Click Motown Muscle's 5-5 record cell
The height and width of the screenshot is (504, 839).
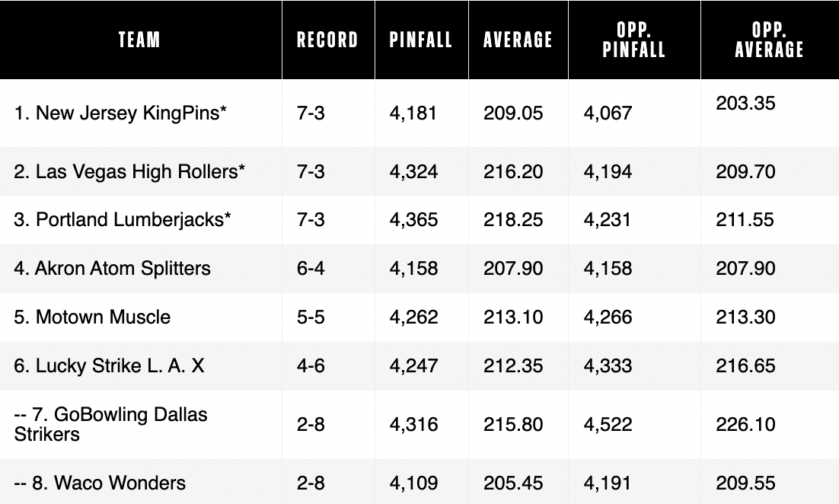[x=311, y=317]
